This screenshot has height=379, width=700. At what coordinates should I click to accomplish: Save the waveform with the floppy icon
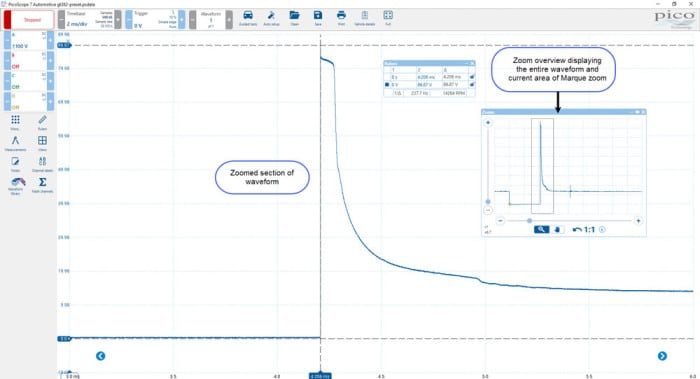(318, 18)
